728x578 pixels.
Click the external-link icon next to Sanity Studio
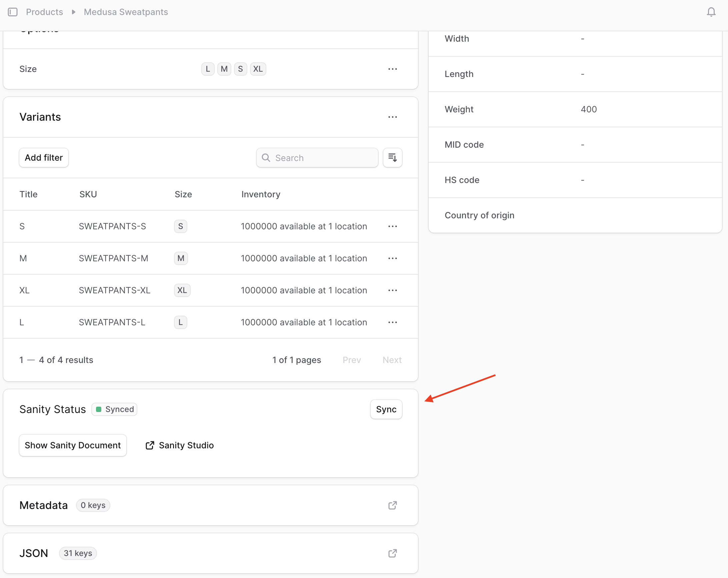point(150,445)
